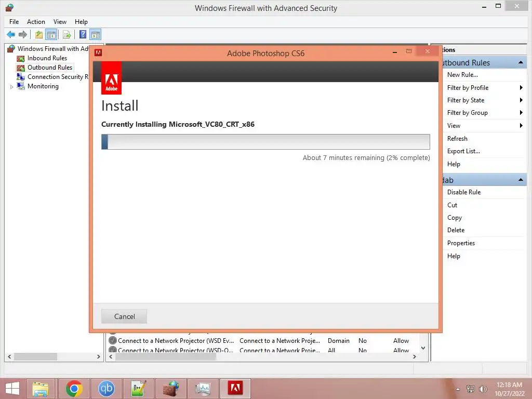This screenshot has height=399, width=532.
Task: Click the volume speaker tray icon
Action: click(483, 389)
